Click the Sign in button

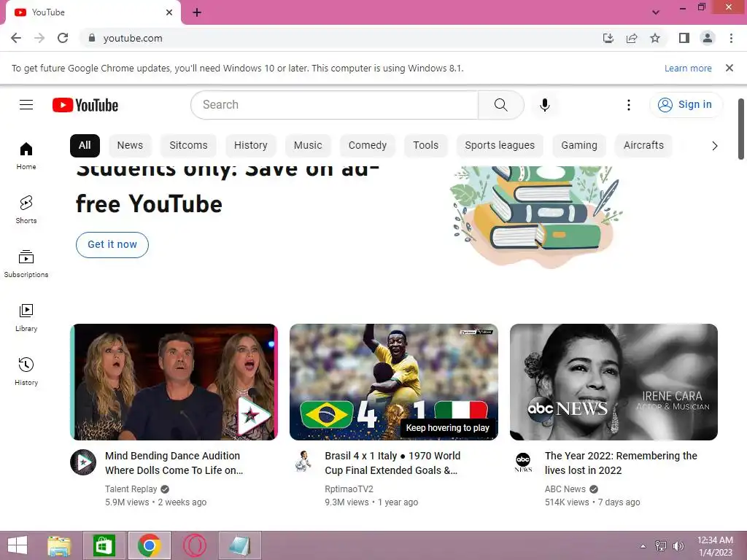pyautogui.click(x=686, y=105)
